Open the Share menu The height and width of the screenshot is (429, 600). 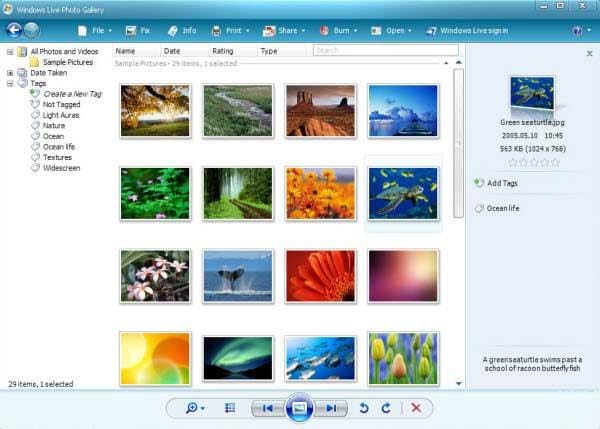284,31
